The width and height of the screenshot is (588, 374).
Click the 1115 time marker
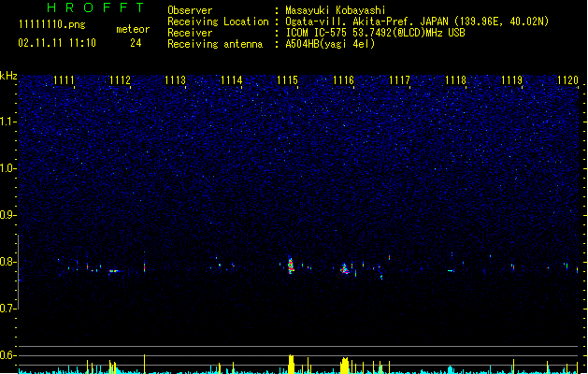click(287, 80)
